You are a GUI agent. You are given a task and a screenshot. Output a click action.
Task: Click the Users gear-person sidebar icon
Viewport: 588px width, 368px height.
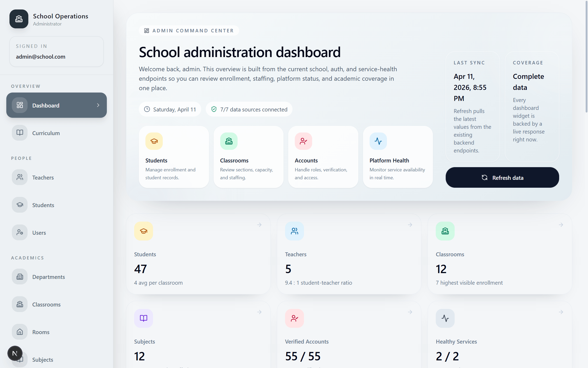coord(20,232)
